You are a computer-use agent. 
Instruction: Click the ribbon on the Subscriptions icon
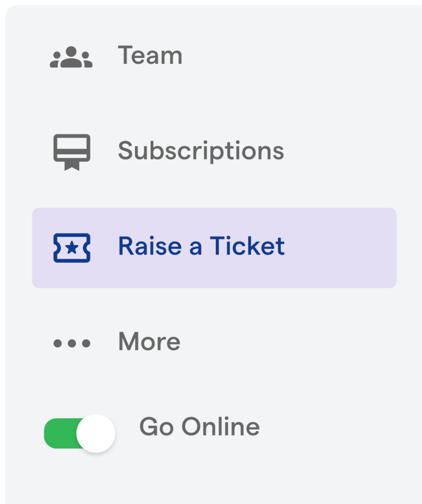pyautogui.click(x=72, y=165)
